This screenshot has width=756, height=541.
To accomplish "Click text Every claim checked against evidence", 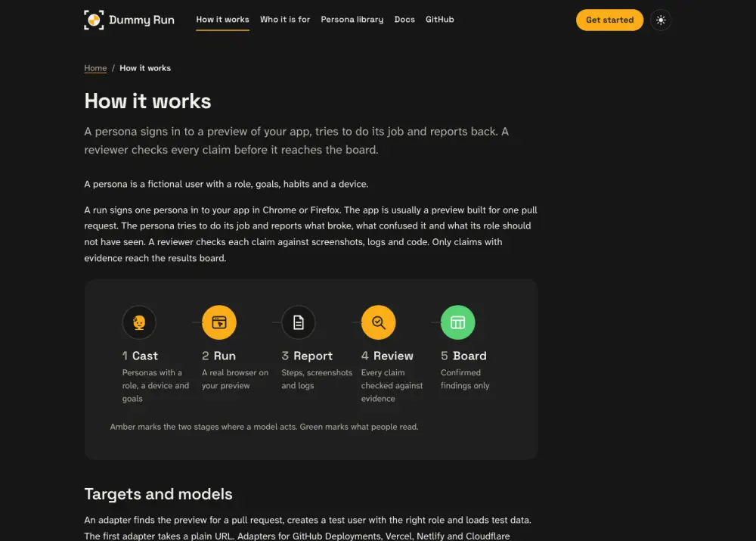I will point(392,386).
